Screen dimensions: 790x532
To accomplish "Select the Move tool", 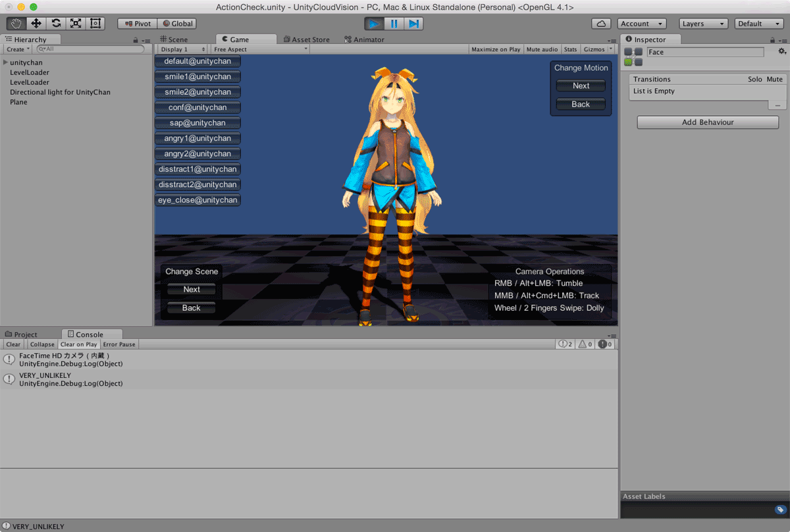I will point(36,23).
